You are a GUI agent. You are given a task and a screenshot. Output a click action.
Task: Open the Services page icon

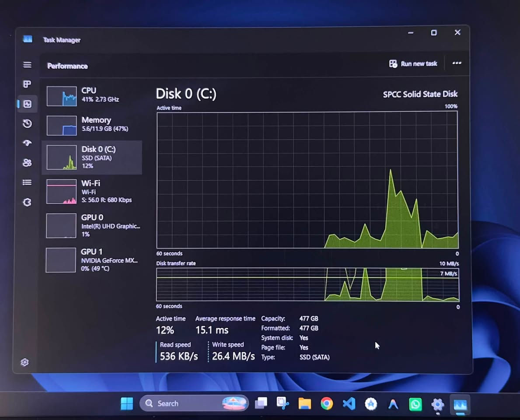coord(27,202)
